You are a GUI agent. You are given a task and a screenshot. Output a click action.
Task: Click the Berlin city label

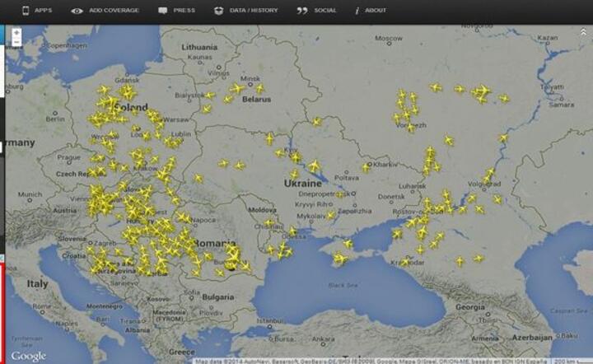55,119
